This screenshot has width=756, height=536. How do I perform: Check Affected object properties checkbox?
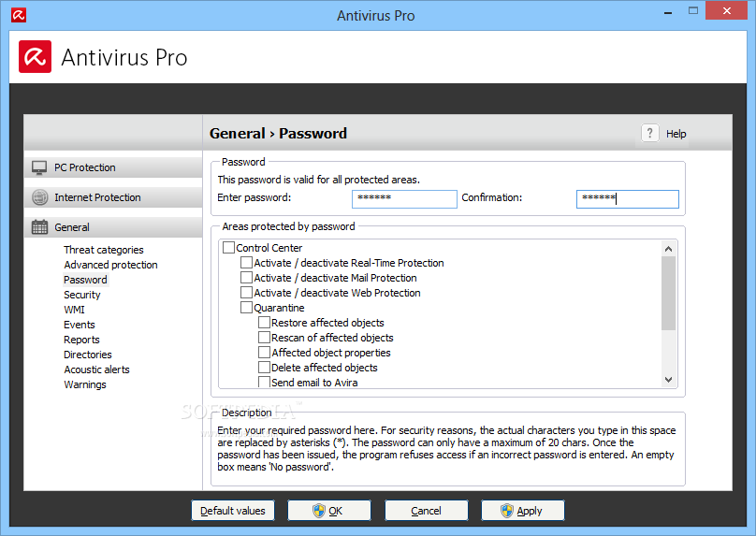(264, 353)
